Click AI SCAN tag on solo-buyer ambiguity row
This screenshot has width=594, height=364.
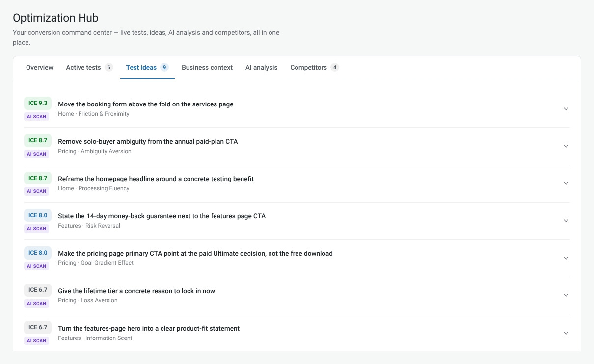(x=36, y=154)
